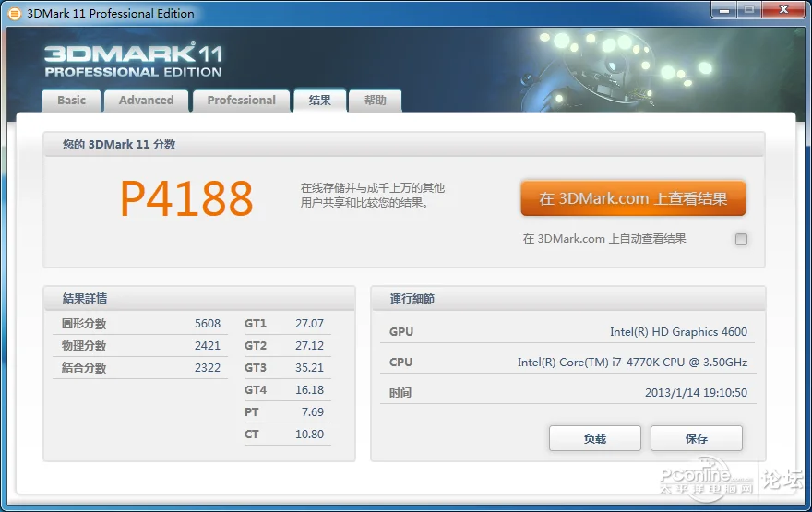Click the GPU value Intel(R) HD Graphics 4600
Viewport: 812px width, 512px height.
point(678,332)
